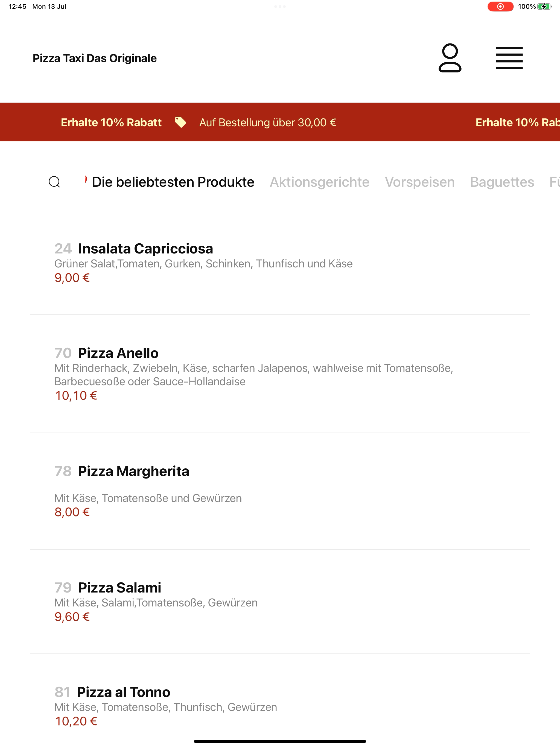Switch to the Aktionsgerichte tab
This screenshot has height=747, width=560.
[x=320, y=182]
